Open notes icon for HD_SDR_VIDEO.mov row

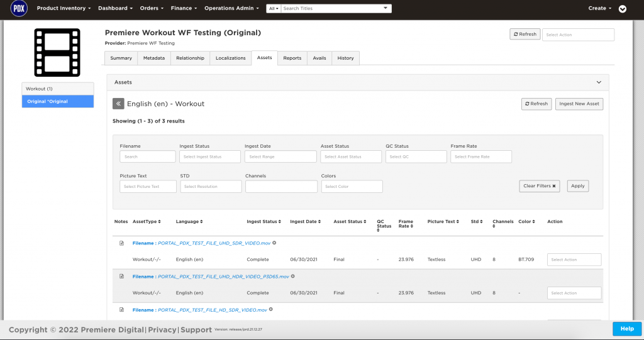121,310
